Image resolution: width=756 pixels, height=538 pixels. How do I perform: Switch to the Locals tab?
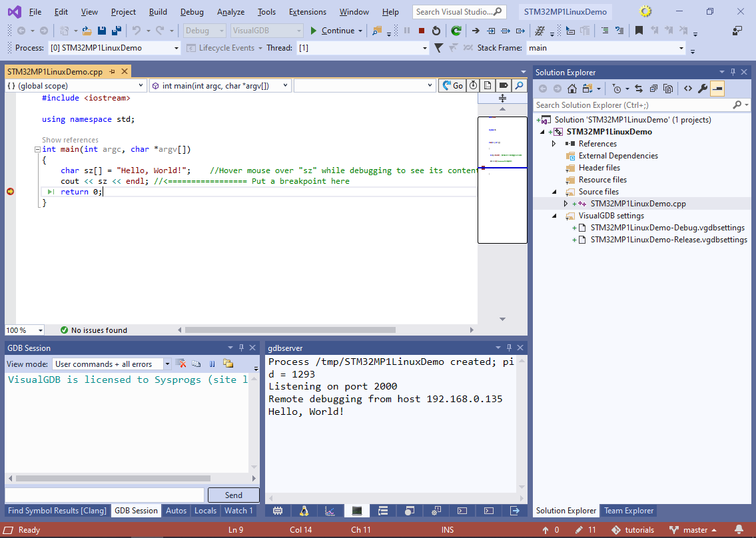205,511
